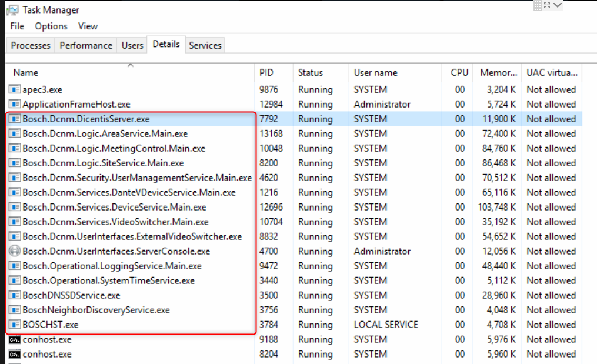This screenshot has height=364, width=597.
Task: Click the BOSCHST.exe process icon
Action: coord(15,325)
